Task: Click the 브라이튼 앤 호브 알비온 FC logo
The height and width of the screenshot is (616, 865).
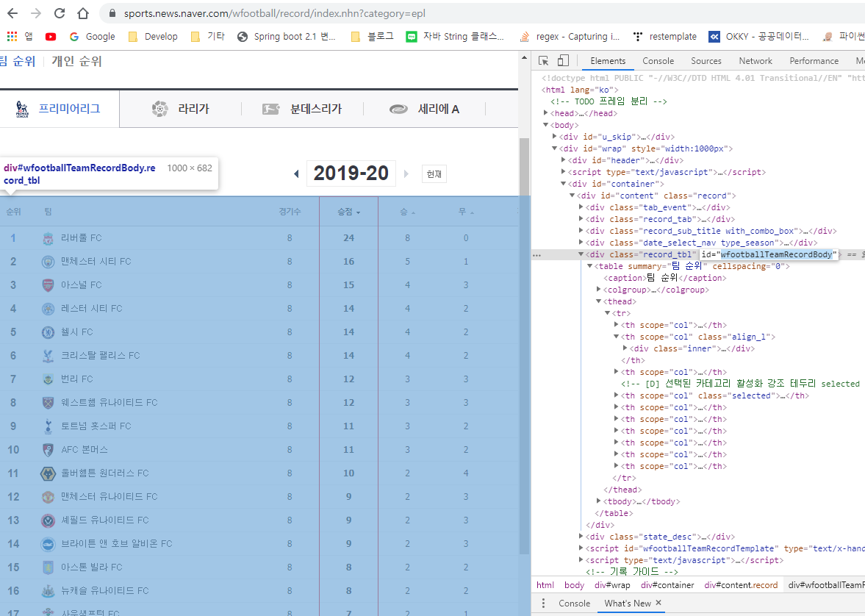Action: click(48, 544)
